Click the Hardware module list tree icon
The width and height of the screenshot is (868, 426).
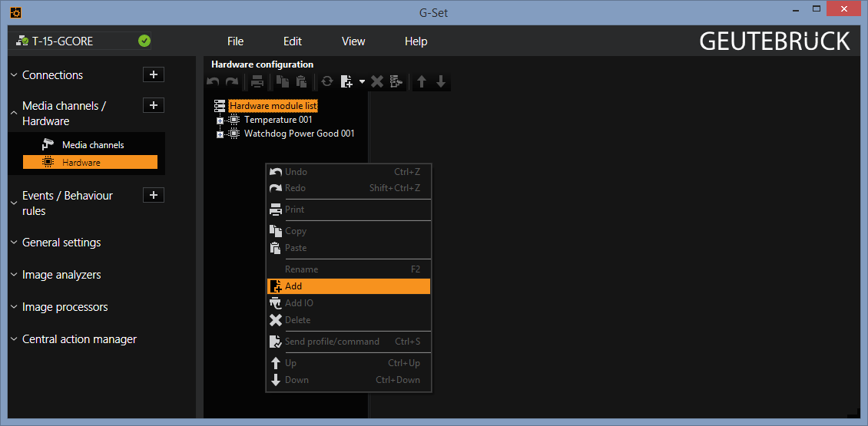point(220,106)
